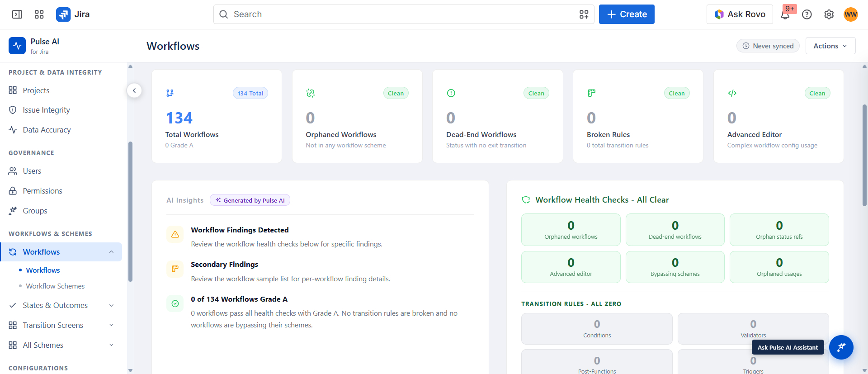
Task: Click the Issue Integrity shield icon
Action: 13,110
